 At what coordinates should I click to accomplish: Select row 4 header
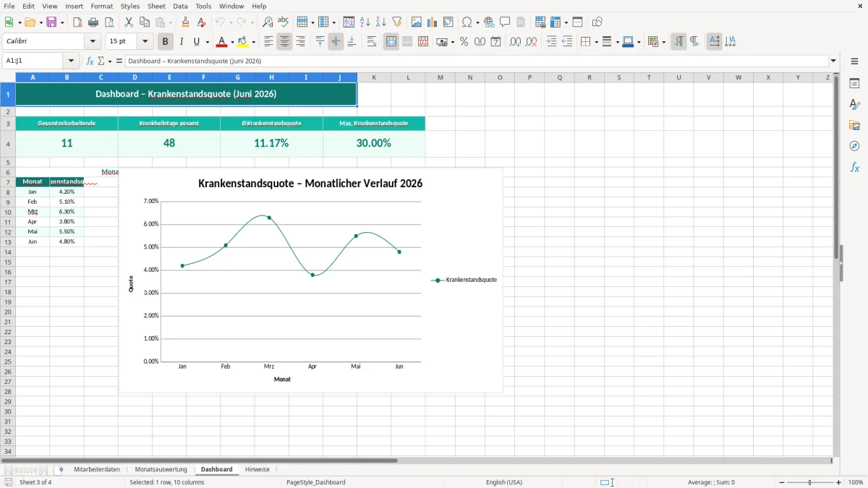point(8,143)
